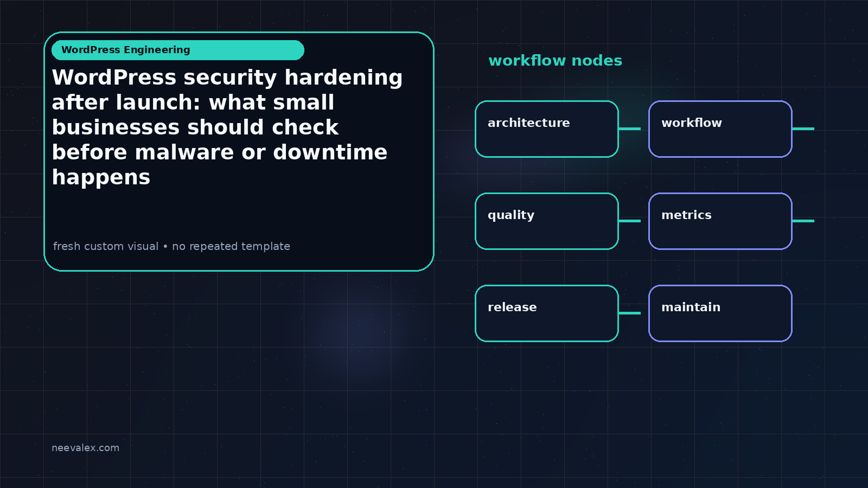This screenshot has width=868, height=488.
Task: Select the workflow node box
Action: (720, 129)
